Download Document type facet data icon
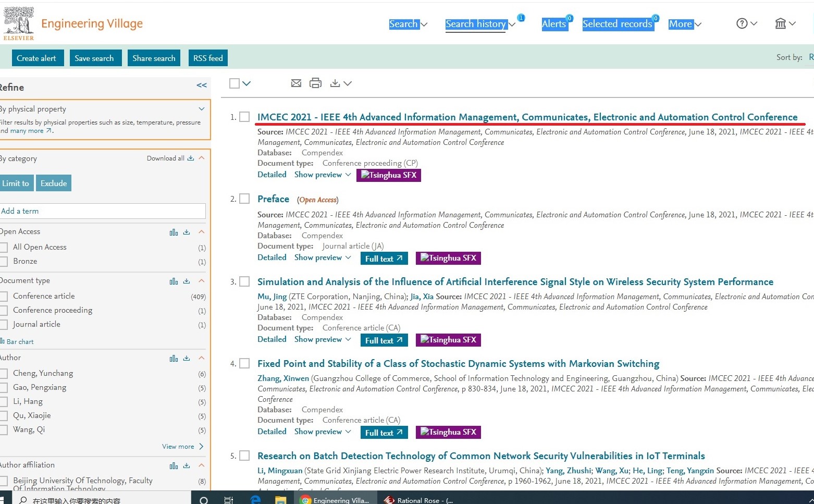The width and height of the screenshot is (814, 504). point(187,281)
